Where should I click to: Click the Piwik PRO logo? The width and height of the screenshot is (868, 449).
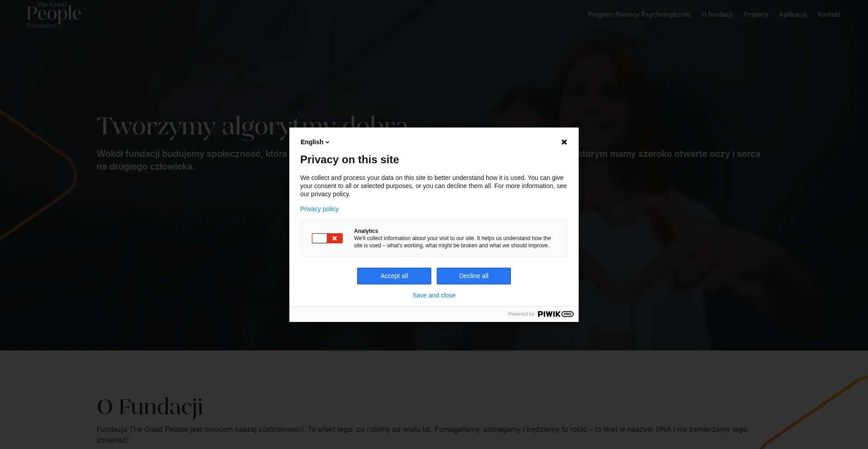[x=555, y=314]
